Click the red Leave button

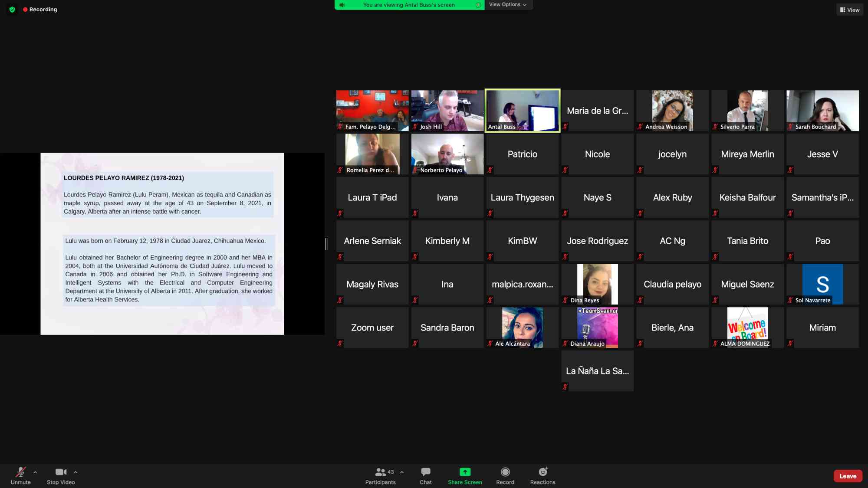pos(848,476)
